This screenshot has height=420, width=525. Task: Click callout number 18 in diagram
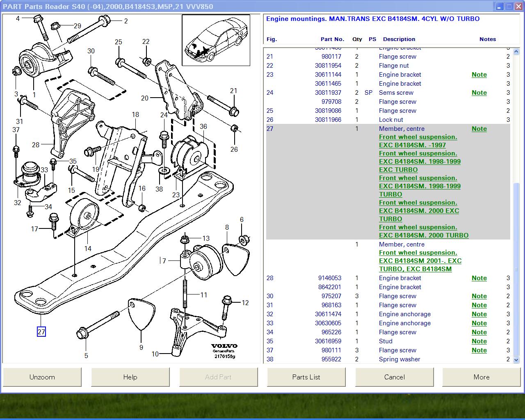pos(135,115)
